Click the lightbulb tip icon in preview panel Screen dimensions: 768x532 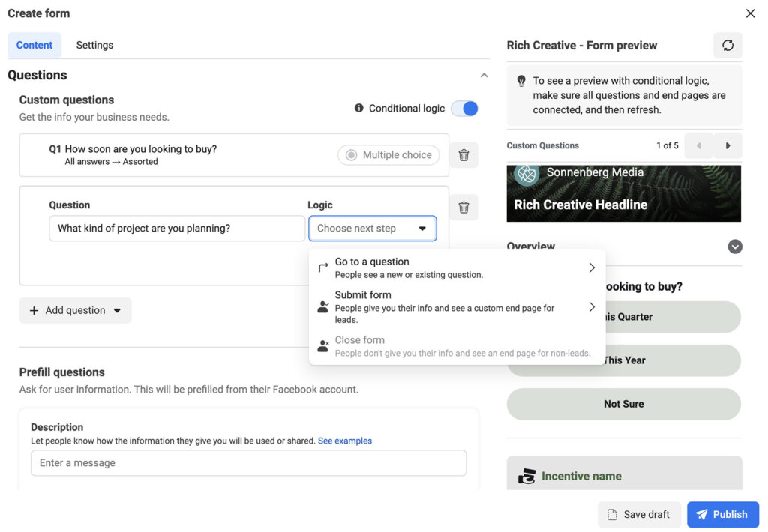point(522,80)
